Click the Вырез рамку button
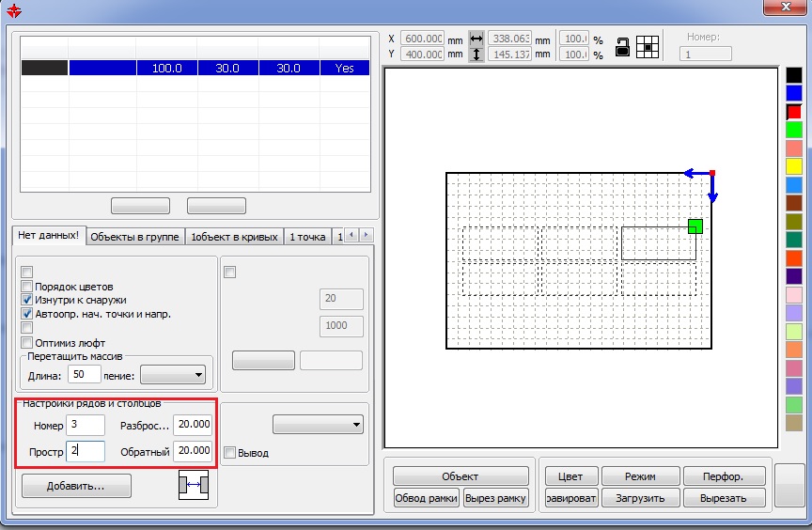Image resolution: width=812 pixels, height=530 pixels. pos(495,498)
